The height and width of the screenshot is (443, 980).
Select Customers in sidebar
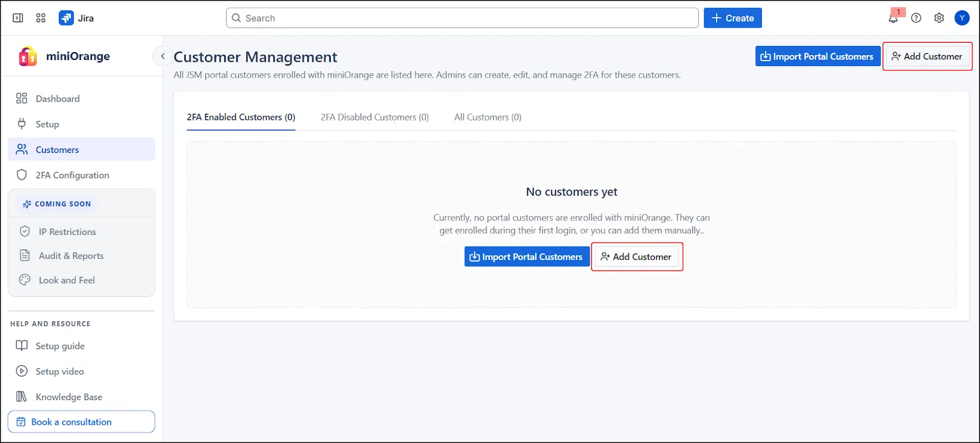[81, 149]
